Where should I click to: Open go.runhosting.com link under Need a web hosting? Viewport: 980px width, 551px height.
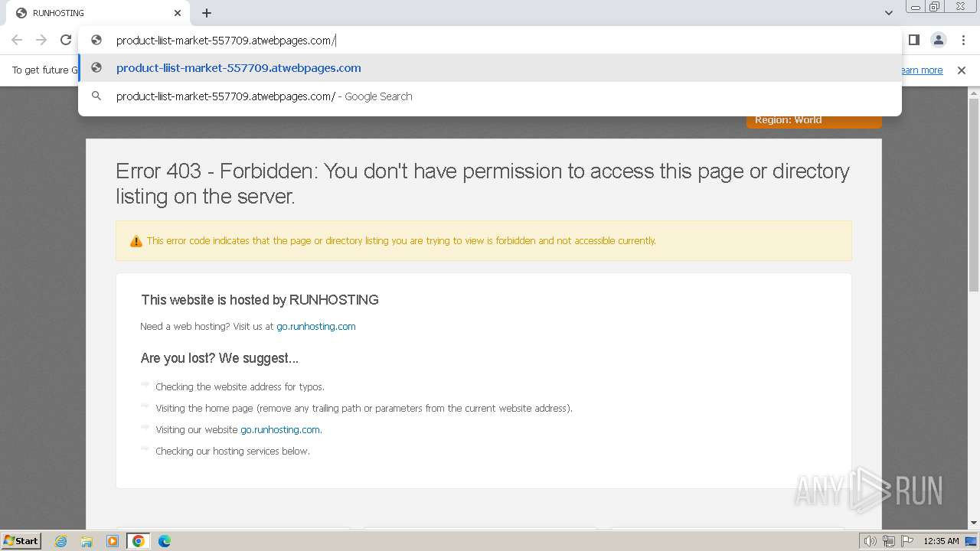(x=316, y=326)
